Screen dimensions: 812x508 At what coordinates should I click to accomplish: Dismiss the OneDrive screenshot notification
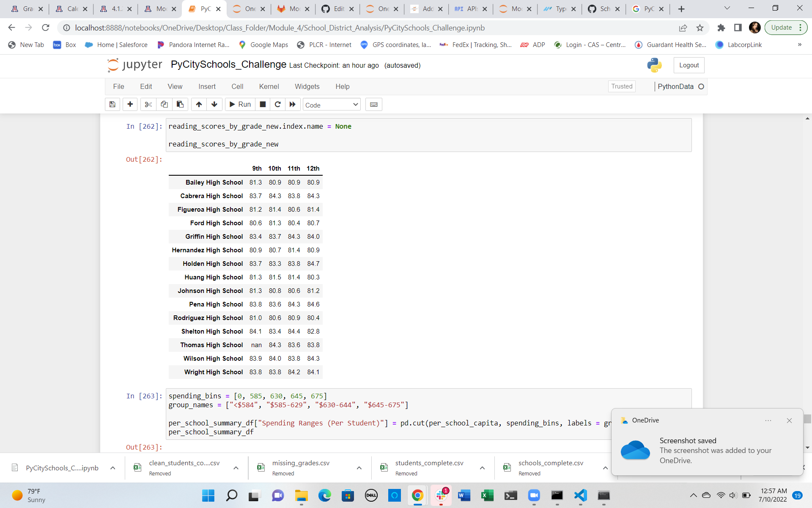789,420
